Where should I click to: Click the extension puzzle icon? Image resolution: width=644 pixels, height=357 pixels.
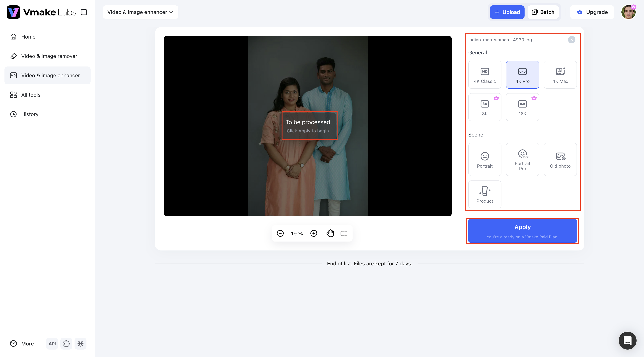[66, 344]
